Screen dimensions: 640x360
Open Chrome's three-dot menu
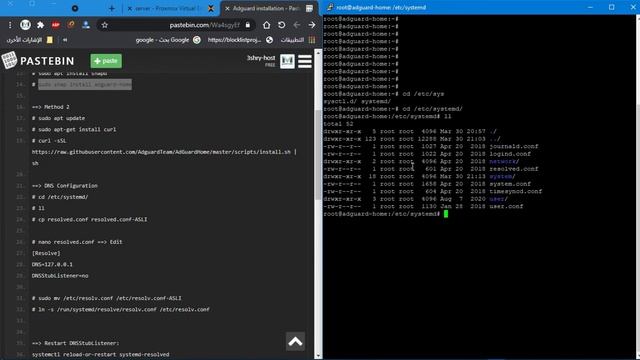[10, 25]
